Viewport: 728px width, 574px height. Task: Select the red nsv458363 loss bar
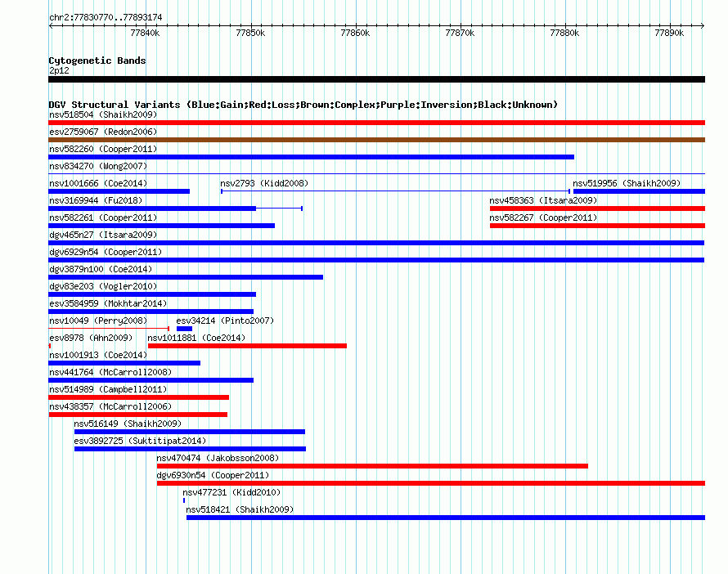(598, 209)
